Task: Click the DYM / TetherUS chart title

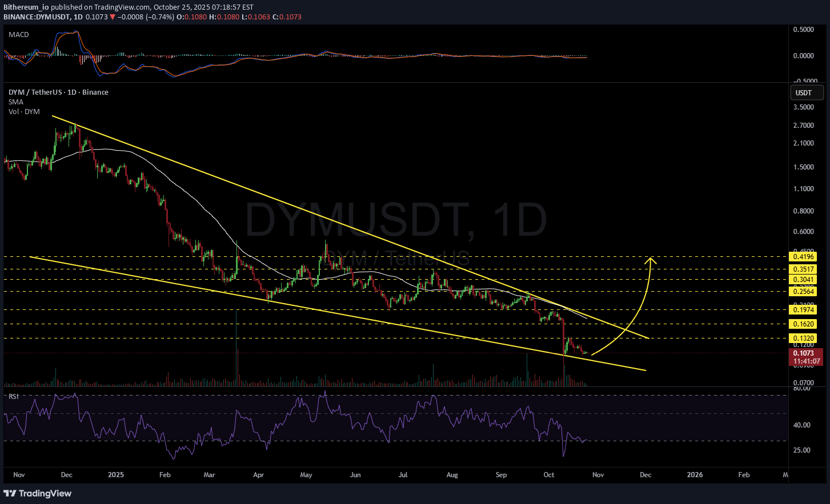Action: tap(58, 92)
